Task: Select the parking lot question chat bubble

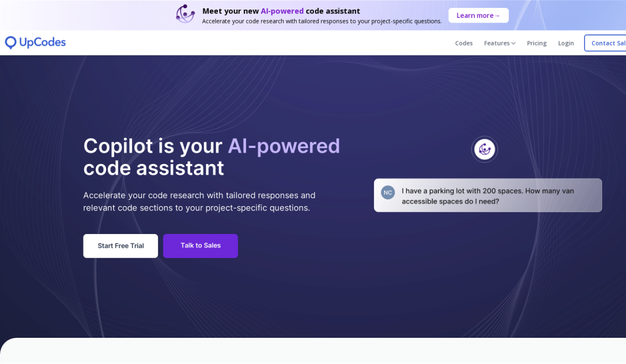Action: (x=487, y=195)
